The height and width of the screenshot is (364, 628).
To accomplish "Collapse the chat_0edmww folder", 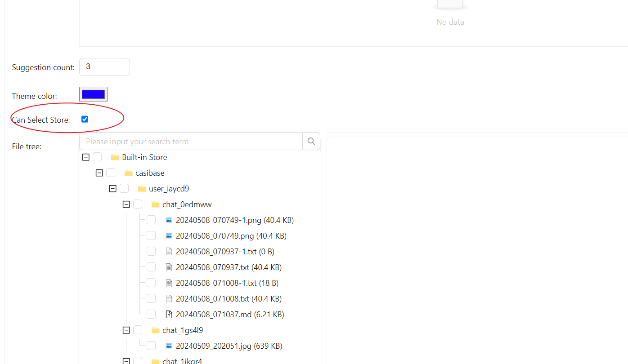I will (126, 204).
